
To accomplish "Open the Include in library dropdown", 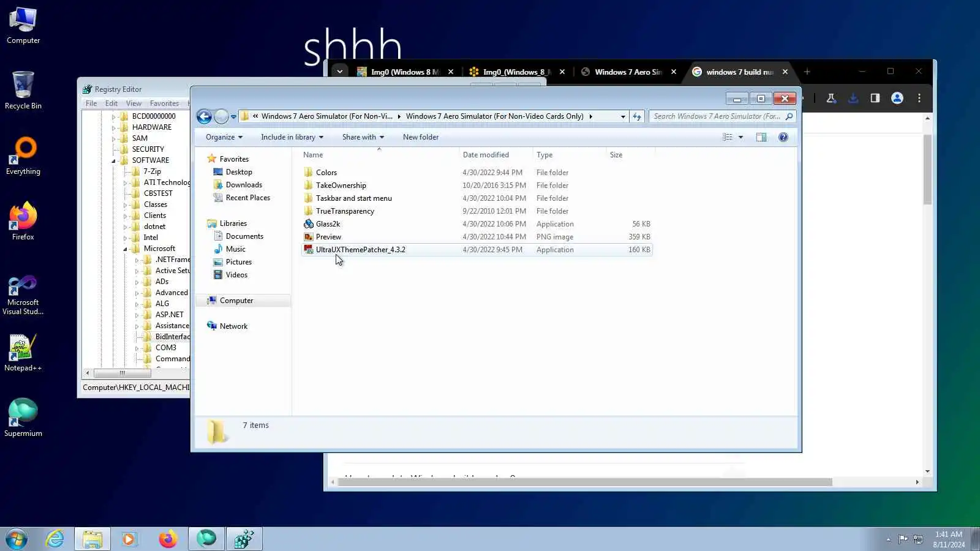I will [292, 137].
